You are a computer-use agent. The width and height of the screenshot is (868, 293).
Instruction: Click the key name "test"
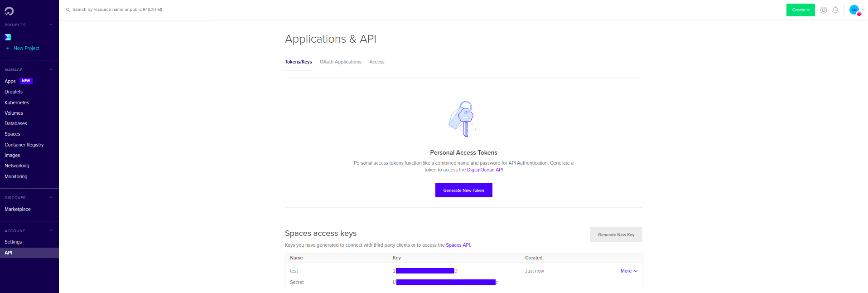point(294,271)
